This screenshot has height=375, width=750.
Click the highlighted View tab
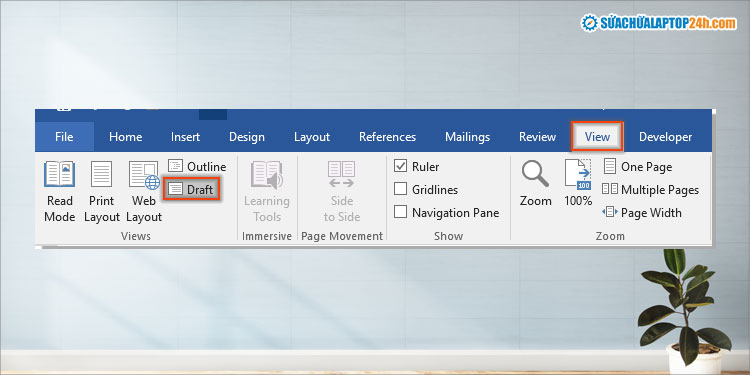597,137
